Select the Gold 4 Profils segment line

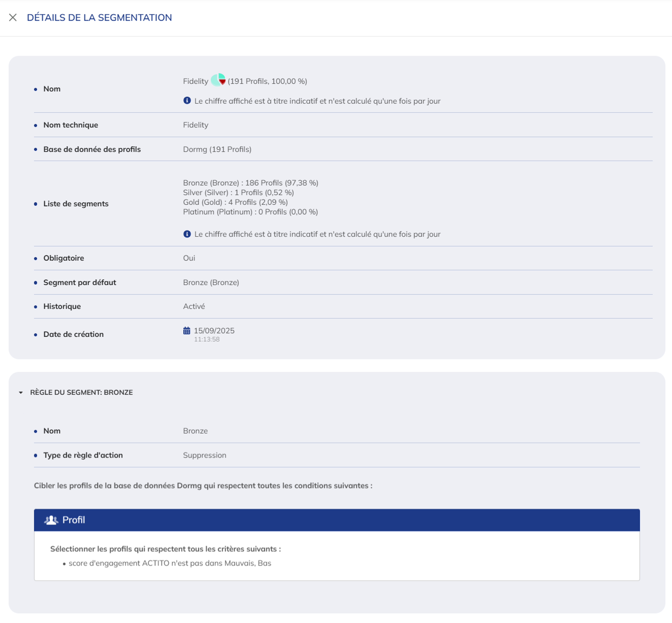[x=235, y=202]
